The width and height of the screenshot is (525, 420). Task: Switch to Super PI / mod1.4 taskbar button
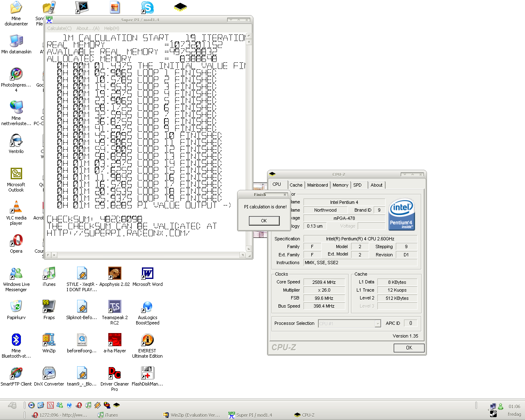(x=251, y=415)
